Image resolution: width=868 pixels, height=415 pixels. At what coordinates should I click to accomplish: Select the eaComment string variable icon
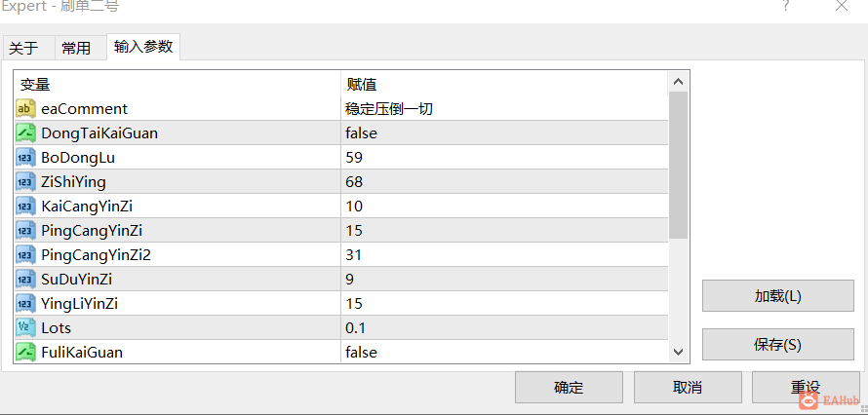[x=25, y=109]
